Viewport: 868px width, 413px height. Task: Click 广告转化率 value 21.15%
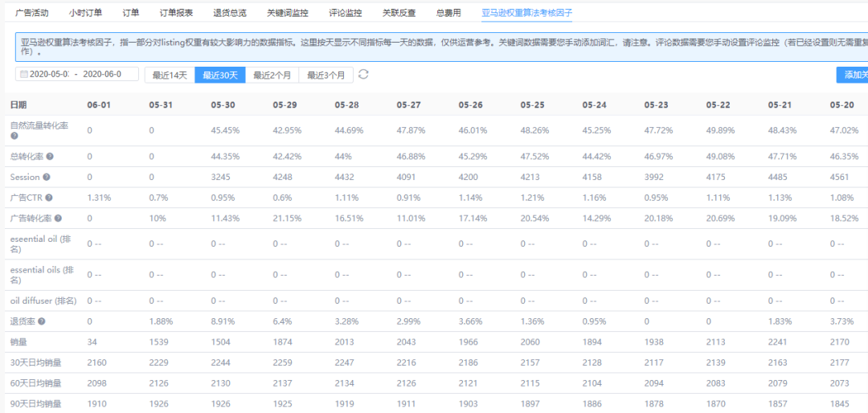pos(287,218)
